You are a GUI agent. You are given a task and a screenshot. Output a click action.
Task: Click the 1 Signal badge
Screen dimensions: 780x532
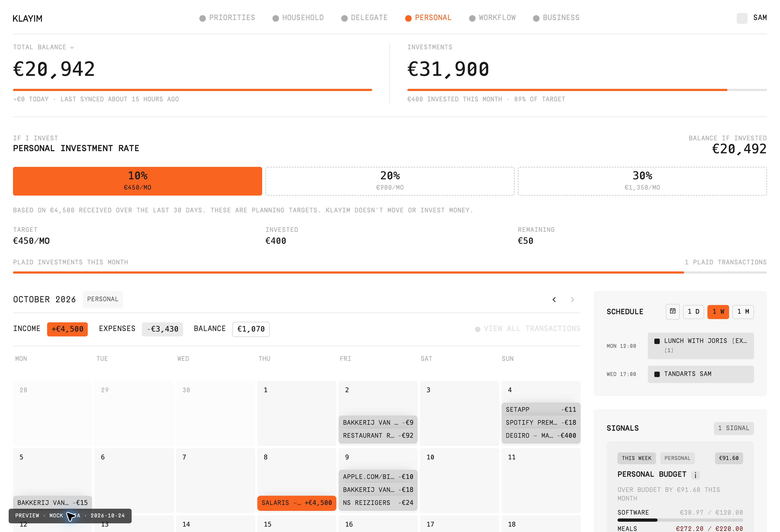(x=733, y=428)
